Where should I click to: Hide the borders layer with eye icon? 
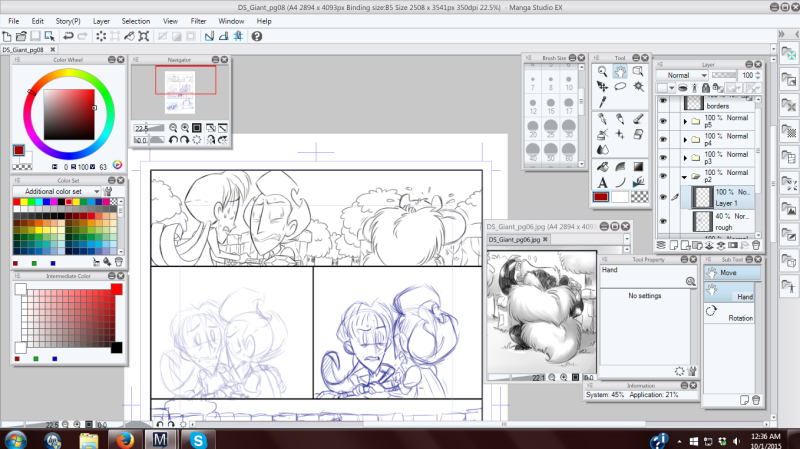coord(663,101)
